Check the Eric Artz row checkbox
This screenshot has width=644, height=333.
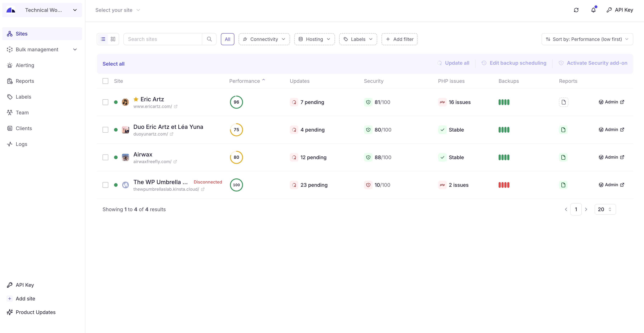(x=105, y=102)
